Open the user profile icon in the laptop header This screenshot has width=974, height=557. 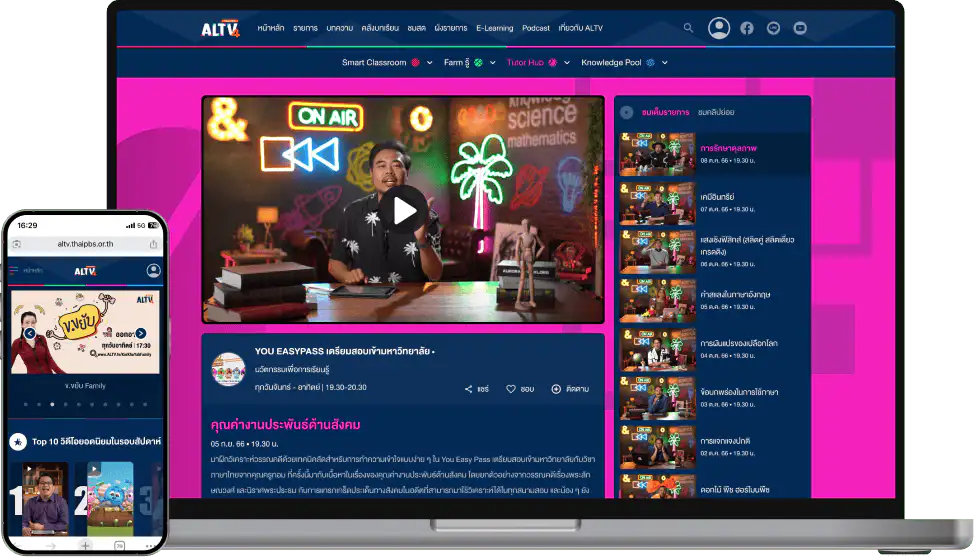[x=719, y=28]
